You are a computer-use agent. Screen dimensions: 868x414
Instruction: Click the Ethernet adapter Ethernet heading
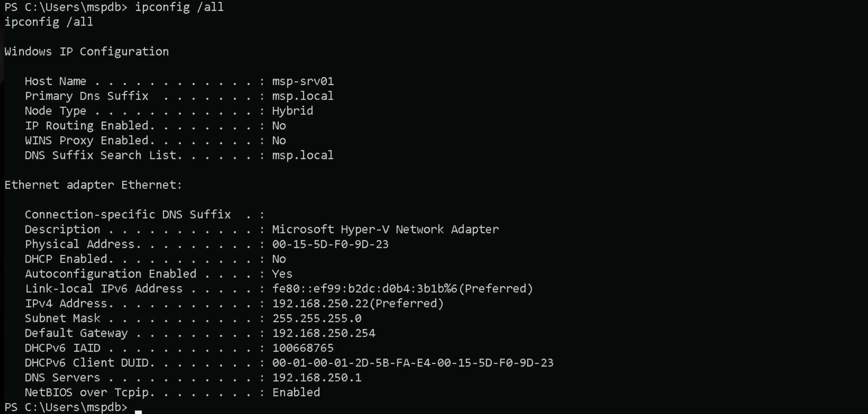93,185
